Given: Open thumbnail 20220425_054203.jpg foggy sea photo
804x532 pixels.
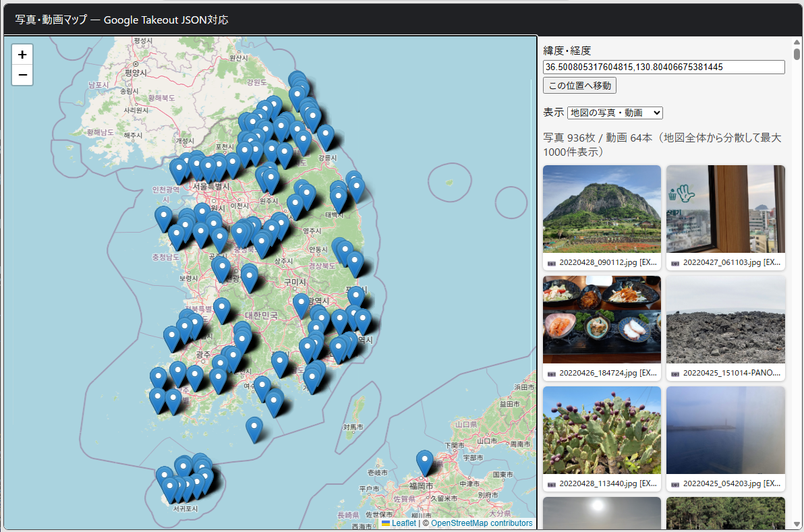Looking at the screenshot, I should [x=726, y=430].
